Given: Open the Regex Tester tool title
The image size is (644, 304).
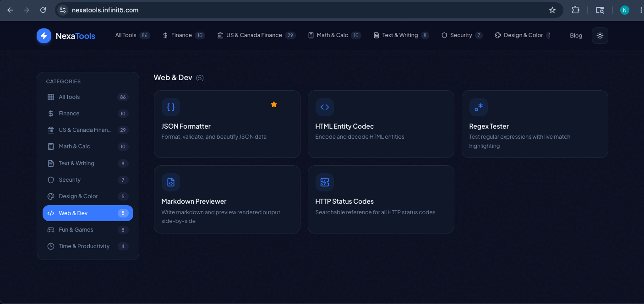Looking at the screenshot, I should click(x=489, y=126).
